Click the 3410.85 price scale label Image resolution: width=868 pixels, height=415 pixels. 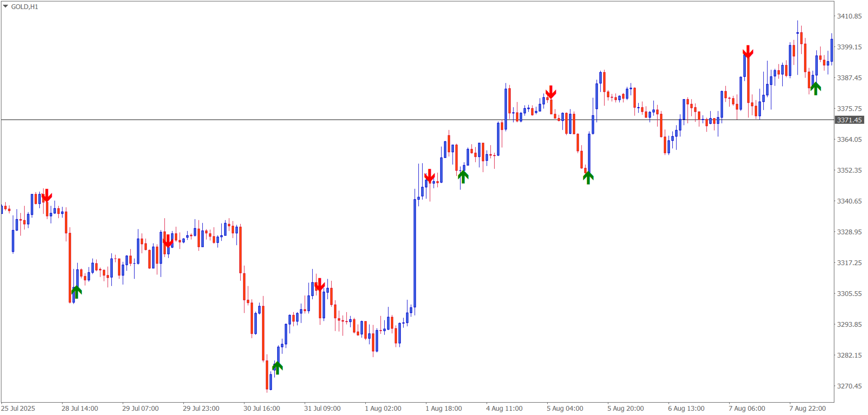pos(849,16)
